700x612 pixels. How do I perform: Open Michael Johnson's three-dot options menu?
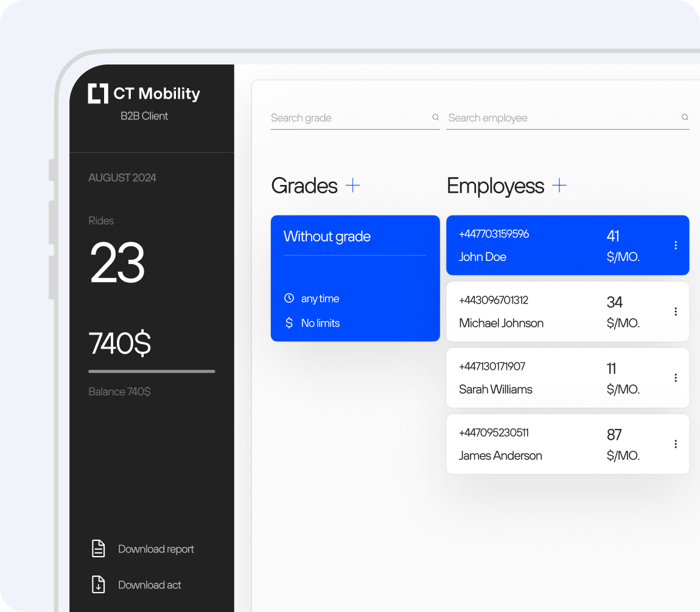click(x=676, y=311)
